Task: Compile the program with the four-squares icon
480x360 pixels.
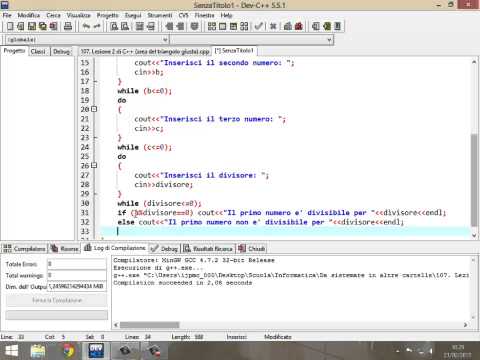Action: (212, 26)
